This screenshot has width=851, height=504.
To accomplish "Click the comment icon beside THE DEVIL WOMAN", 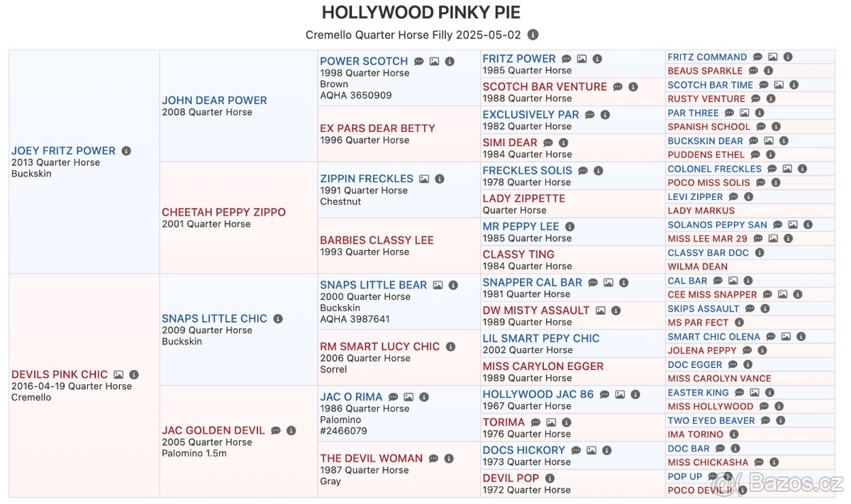I will coord(433,459).
